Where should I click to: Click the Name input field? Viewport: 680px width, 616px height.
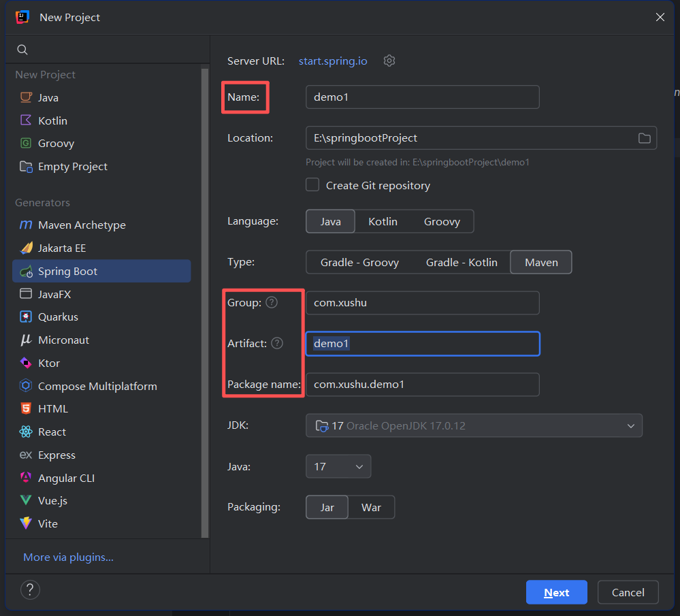[423, 97]
